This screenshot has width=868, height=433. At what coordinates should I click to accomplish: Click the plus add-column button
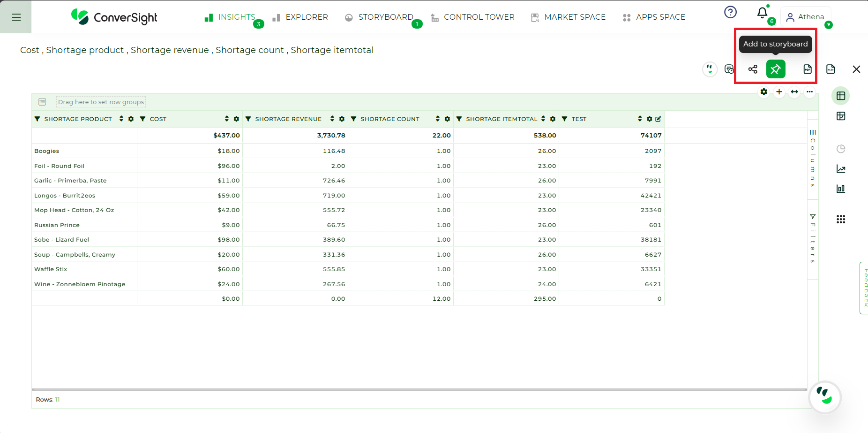click(x=779, y=92)
